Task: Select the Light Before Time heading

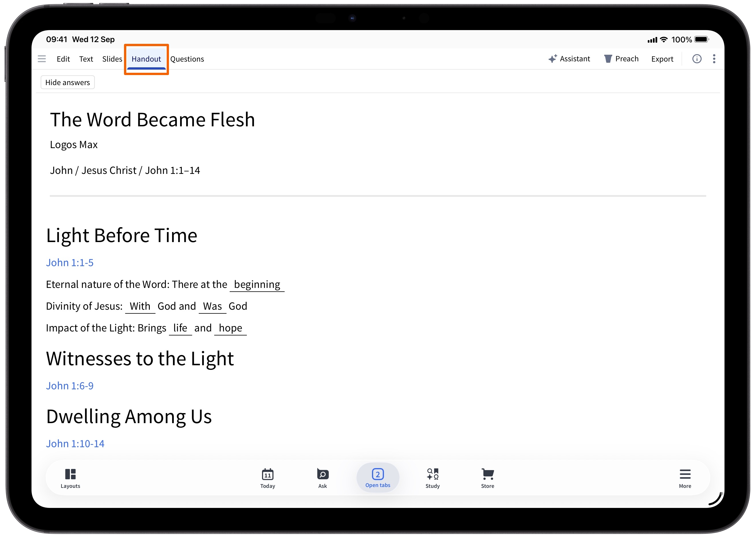Action: point(121,235)
